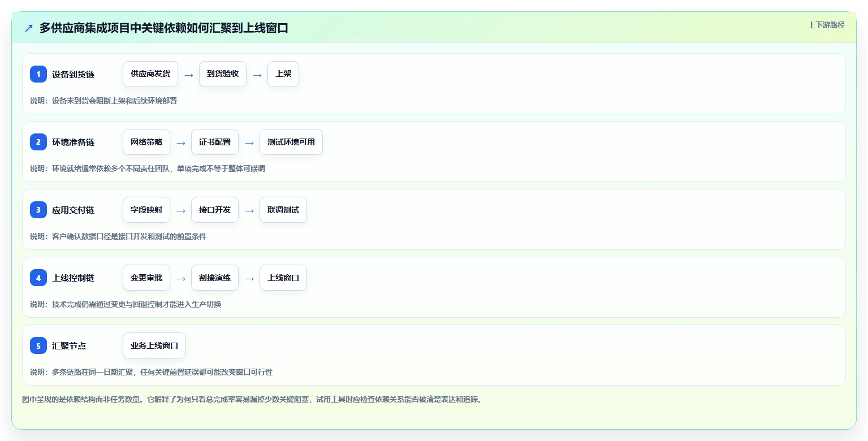Click the 证书配置 step box
Image resolution: width=868 pixels, height=441 pixels.
pyautogui.click(x=215, y=142)
